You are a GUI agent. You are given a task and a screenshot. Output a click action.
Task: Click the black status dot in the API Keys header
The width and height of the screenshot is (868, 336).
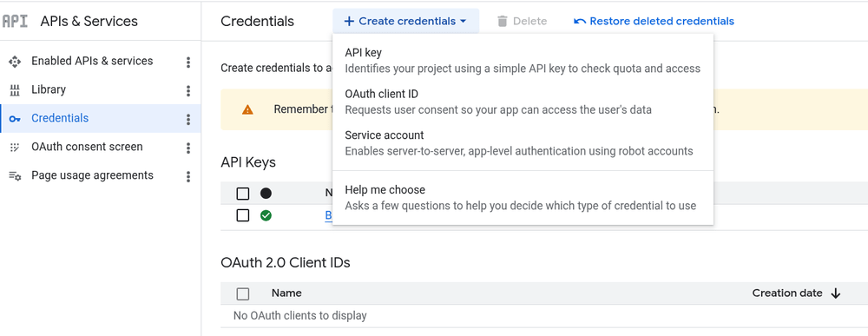(266, 194)
